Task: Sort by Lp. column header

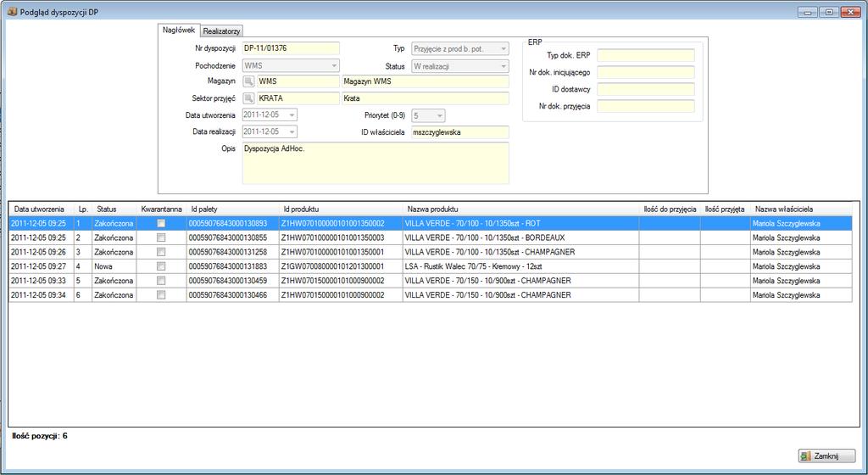Action: pos(83,210)
